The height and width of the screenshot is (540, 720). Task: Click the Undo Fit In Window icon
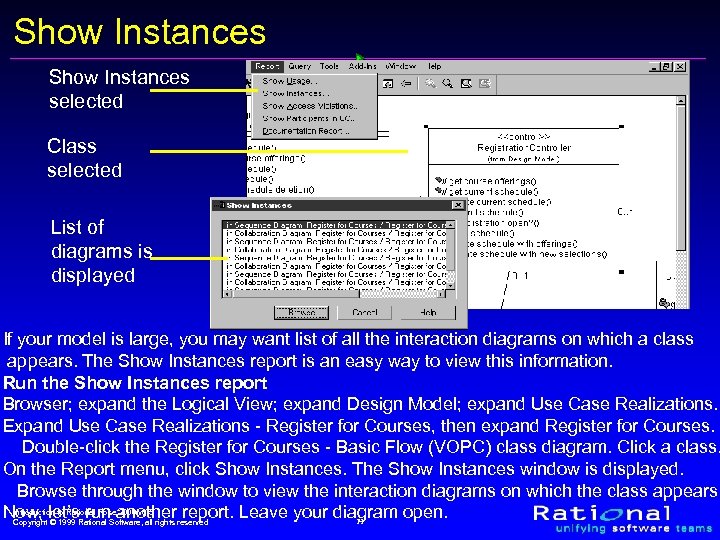pos(484,84)
